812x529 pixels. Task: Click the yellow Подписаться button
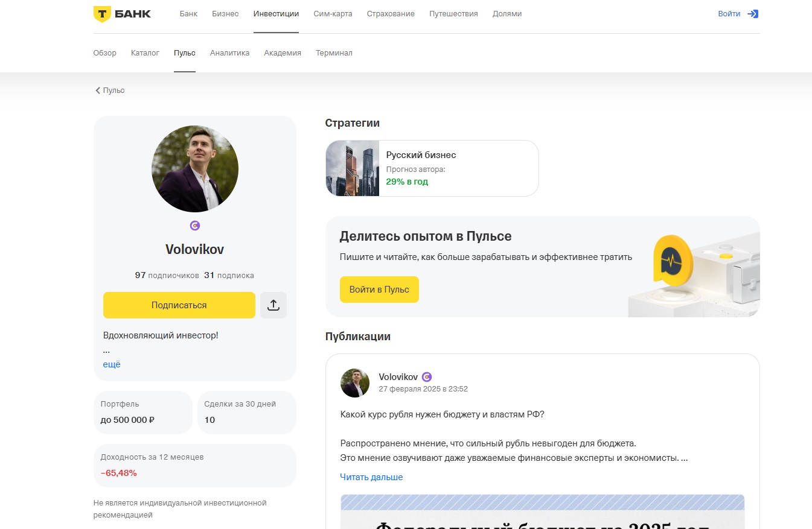pyautogui.click(x=179, y=305)
